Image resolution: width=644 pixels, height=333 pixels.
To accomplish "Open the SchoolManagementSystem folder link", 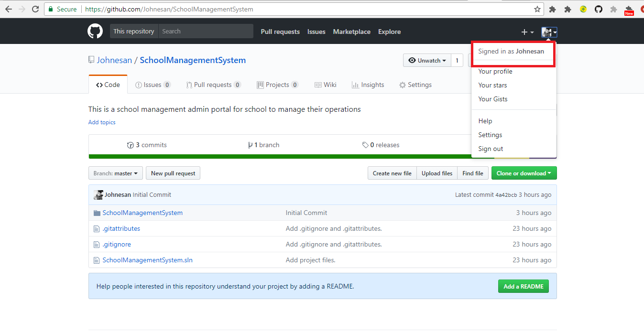I will point(142,213).
